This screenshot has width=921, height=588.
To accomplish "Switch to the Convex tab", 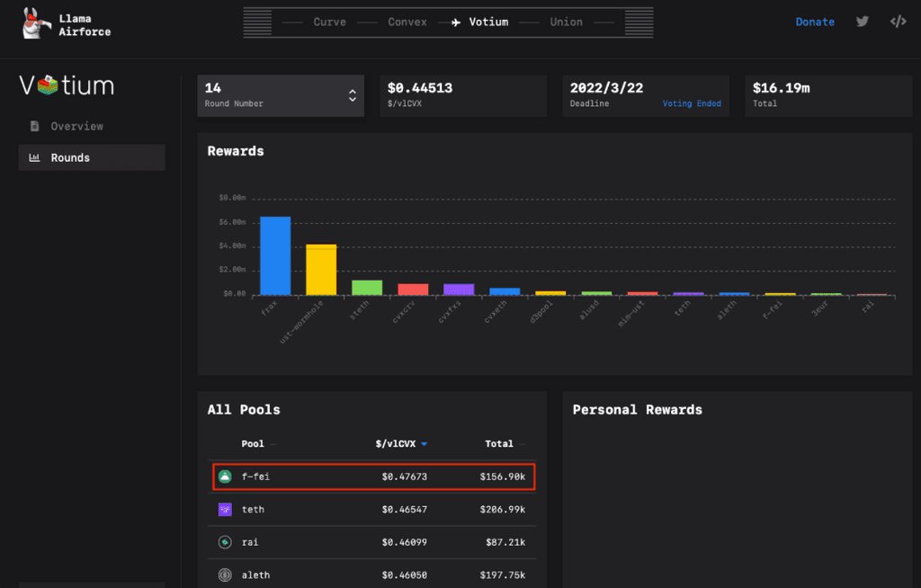I will [407, 22].
